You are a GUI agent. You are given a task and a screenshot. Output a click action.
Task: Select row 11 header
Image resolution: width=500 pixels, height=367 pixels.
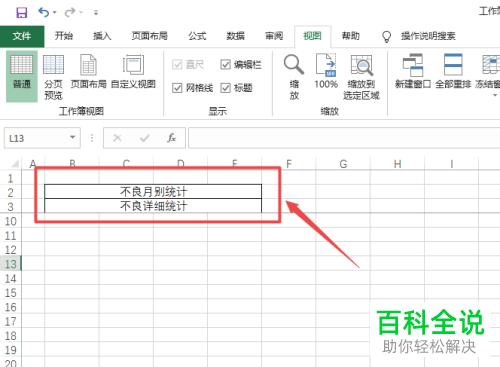(11, 235)
